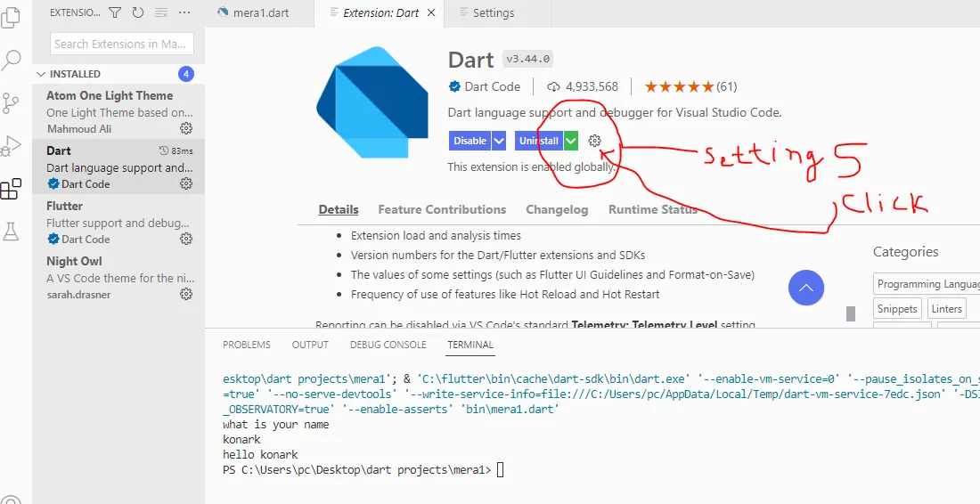Select the Extension: Dart editor tab
Image resolution: width=980 pixels, height=504 pixels.
379,12
